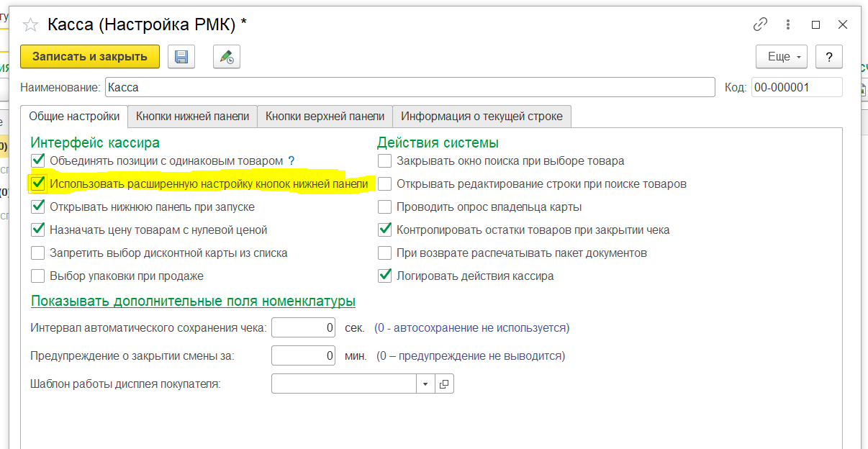
Task: Enable Проводить опрос владельца карты
Action: pos(385,207)
